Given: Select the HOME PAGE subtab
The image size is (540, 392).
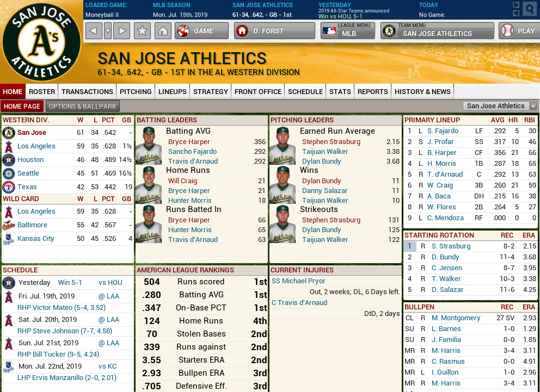Looking at the screenshot, I should point(22,106).
